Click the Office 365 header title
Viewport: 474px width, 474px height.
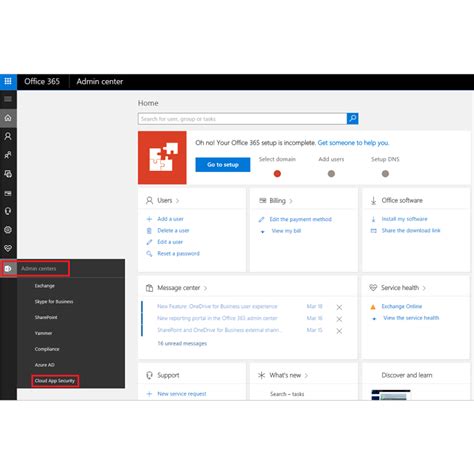coord(42,82)
